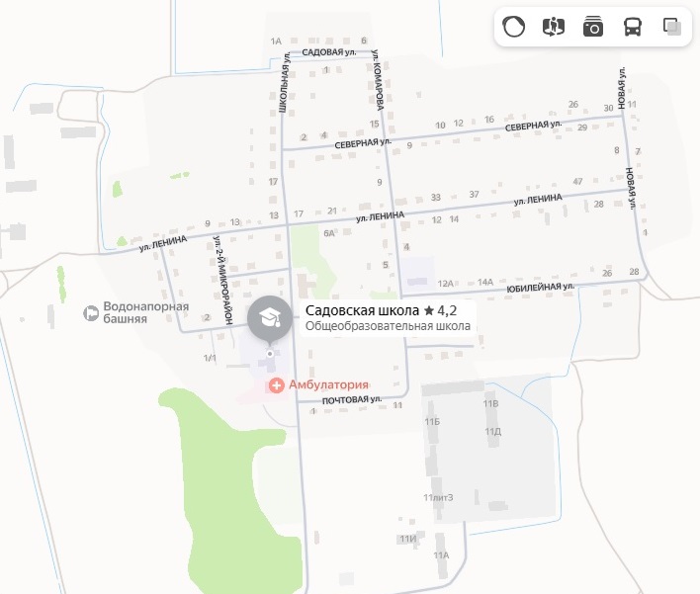Click building labeled 11Д

(x=492, y=432)
